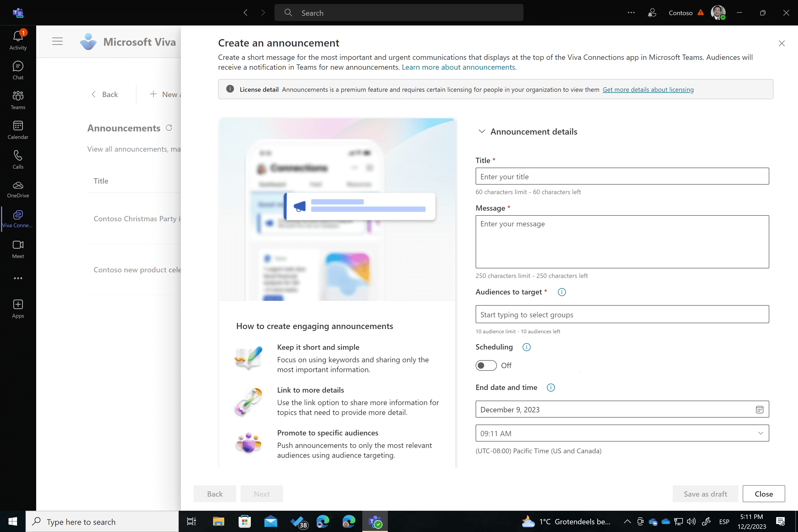Show info about Scheduling
The height and width of the screenshot is (532, 798).
click(x=527, y=347)
